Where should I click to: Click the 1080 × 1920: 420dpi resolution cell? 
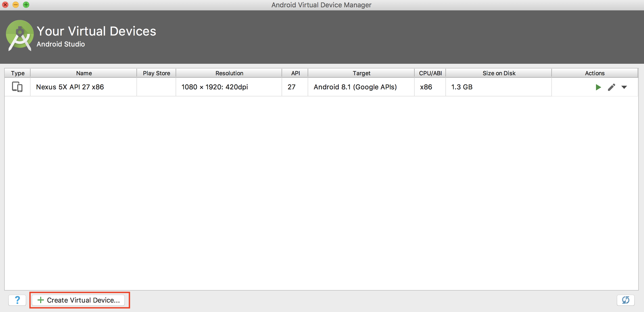(229, 87)
